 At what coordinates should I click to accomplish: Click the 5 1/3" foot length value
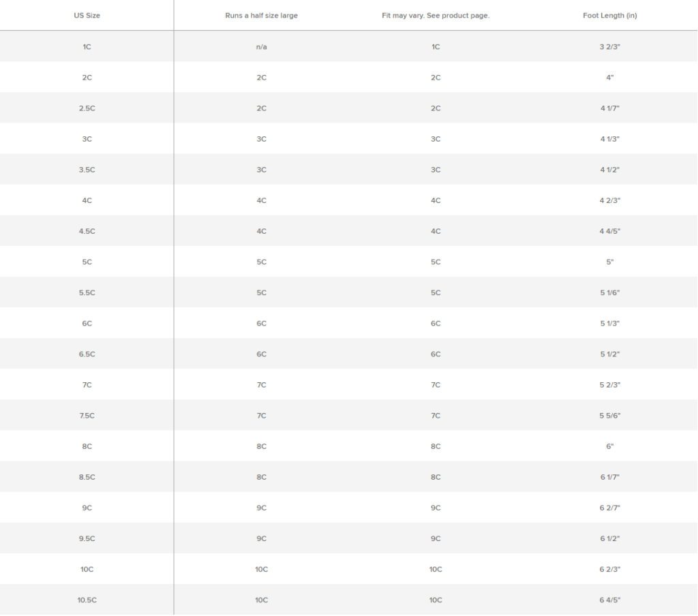(610, 323)
